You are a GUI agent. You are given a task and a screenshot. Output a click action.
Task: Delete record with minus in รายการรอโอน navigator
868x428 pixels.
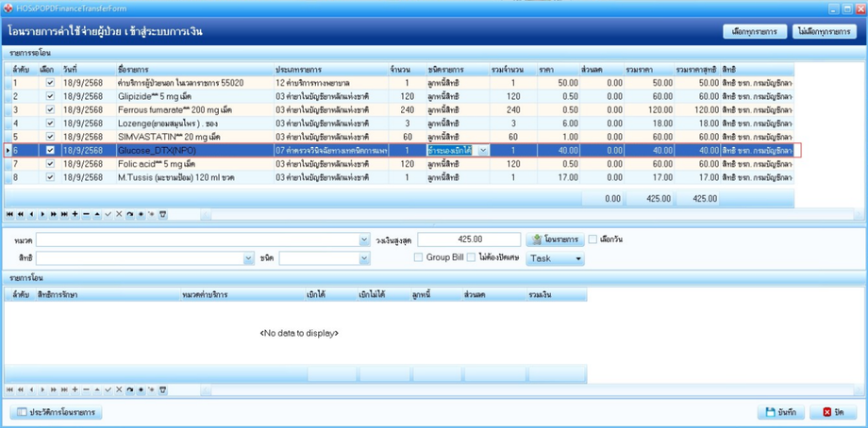[86, 213]
